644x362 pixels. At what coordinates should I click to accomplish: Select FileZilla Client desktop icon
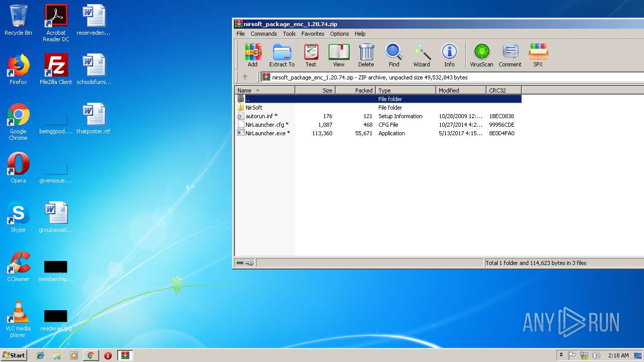click(56, 69)
